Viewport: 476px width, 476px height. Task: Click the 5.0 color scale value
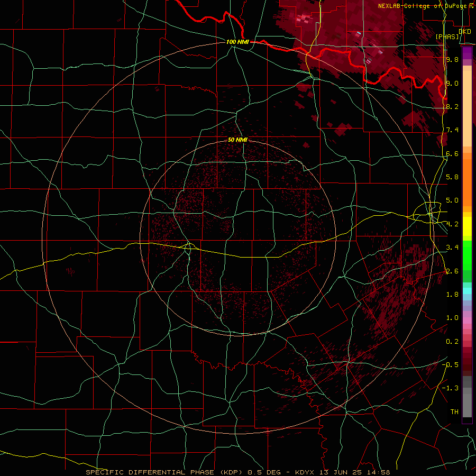(452, 200)
